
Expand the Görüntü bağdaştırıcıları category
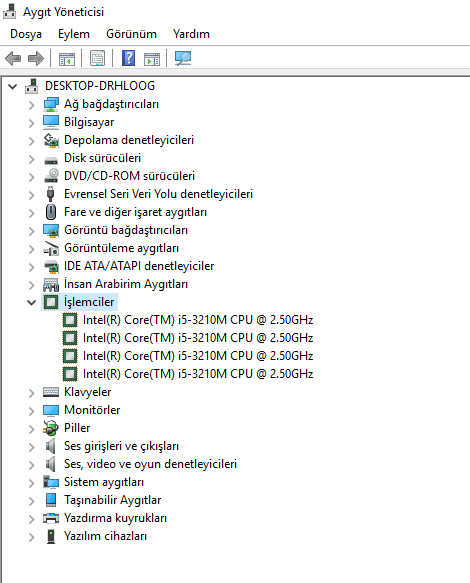32,231
